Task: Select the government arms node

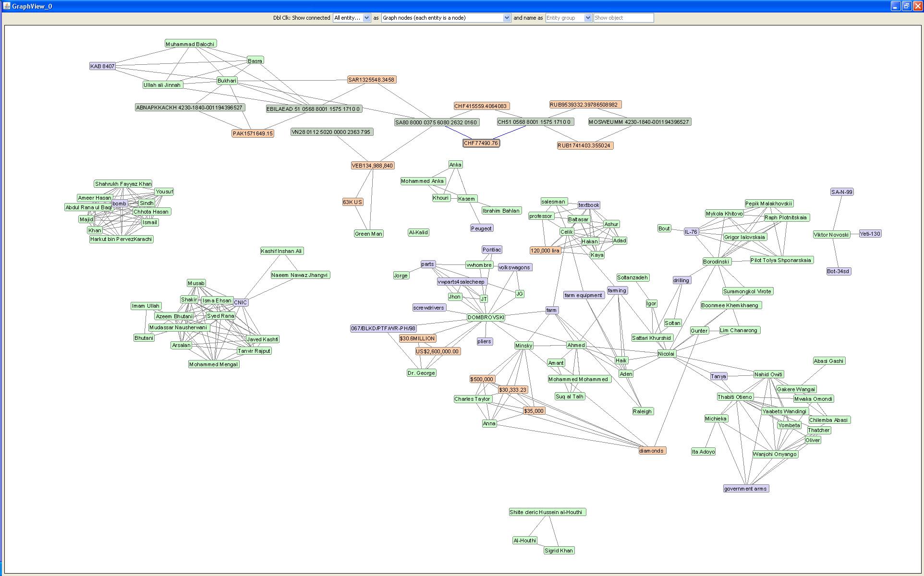Action: pyautogui.click(x=746, y=489)
